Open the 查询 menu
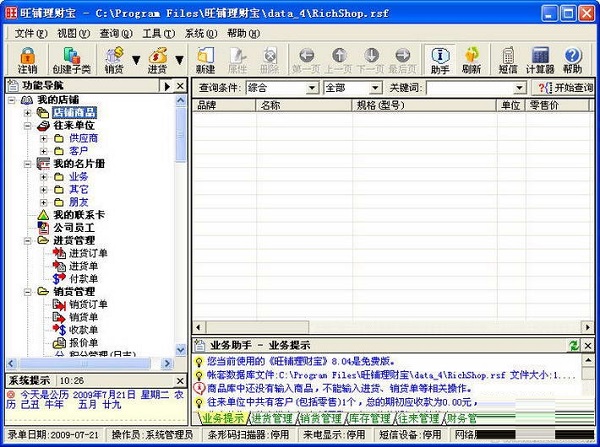This screenshot has height=447, width=600. (116, 34)
